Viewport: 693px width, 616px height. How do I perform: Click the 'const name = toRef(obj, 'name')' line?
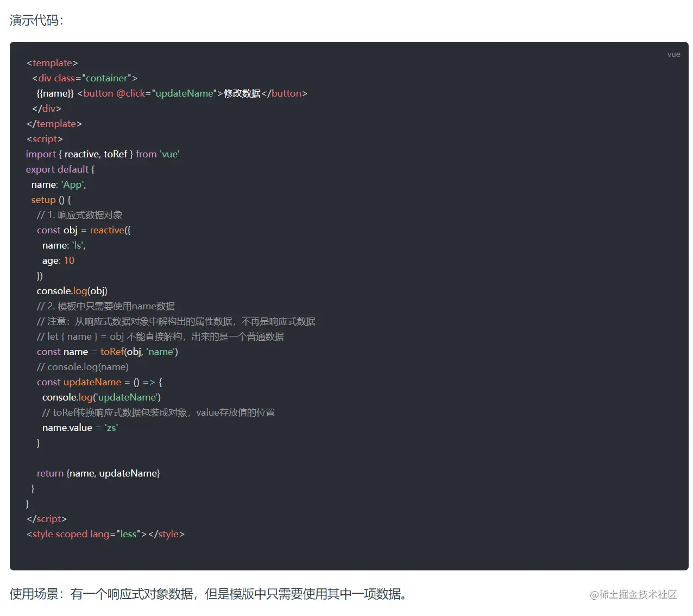coord(108,352)
